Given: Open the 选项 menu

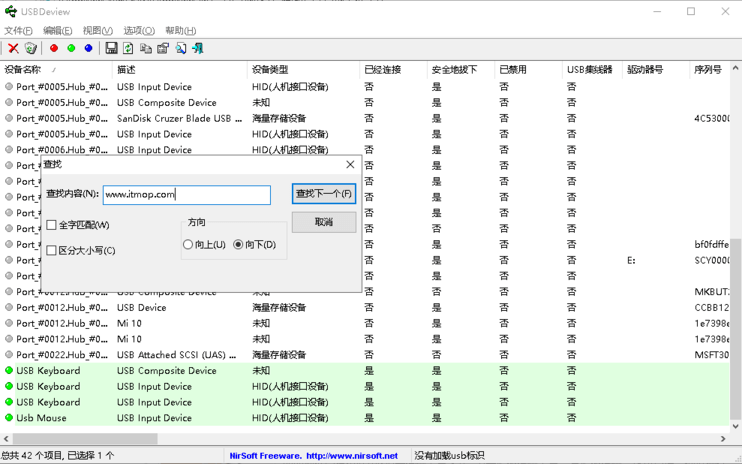Looking at the screenshot, I should pyautogui.click(x=138, y=30).
